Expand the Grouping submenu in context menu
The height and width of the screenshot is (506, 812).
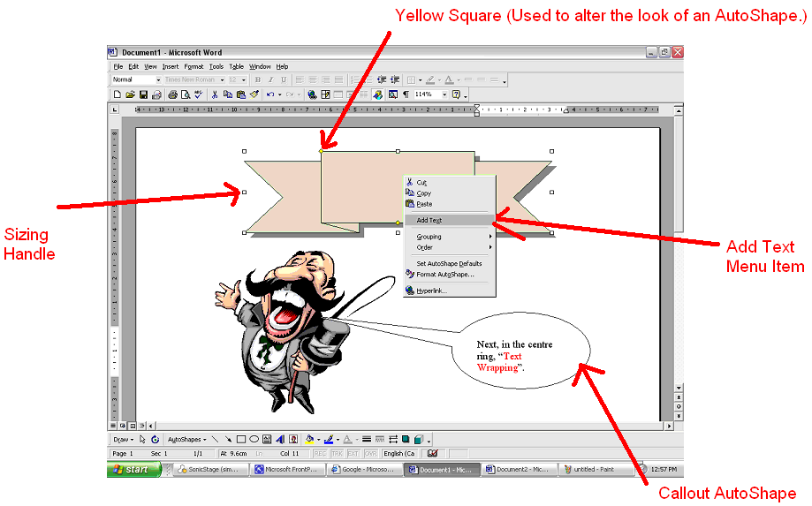pyautogui.click(x=449, y=237)
